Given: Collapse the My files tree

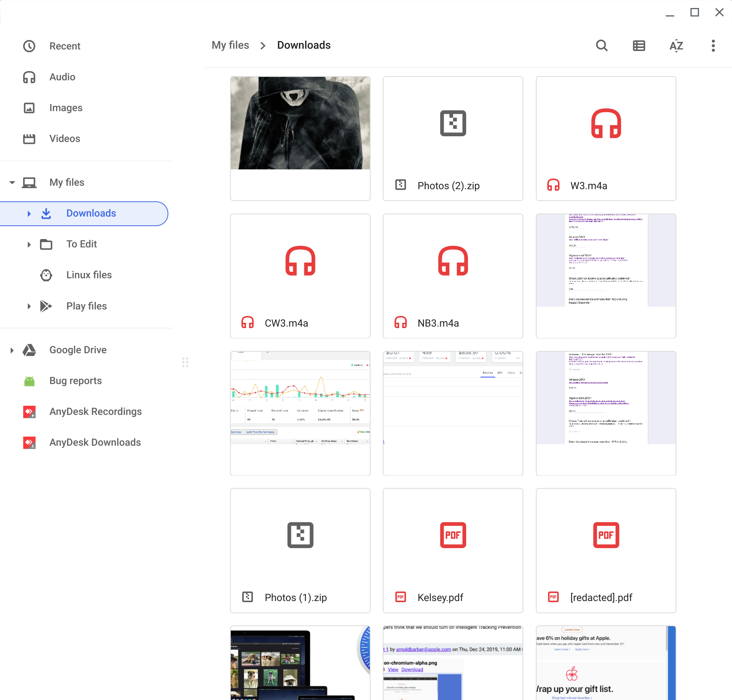Looking at the screenshot, I should tap(12, 182).
